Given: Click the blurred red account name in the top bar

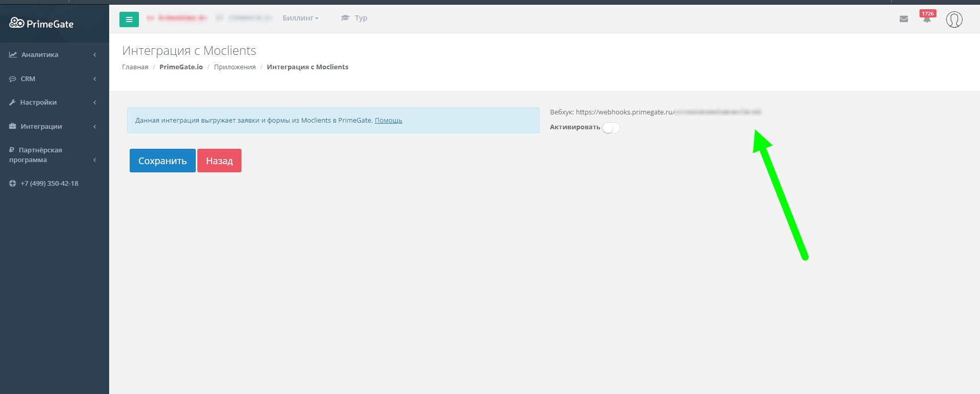Looking at the screenshot, I should coord(176,18).
